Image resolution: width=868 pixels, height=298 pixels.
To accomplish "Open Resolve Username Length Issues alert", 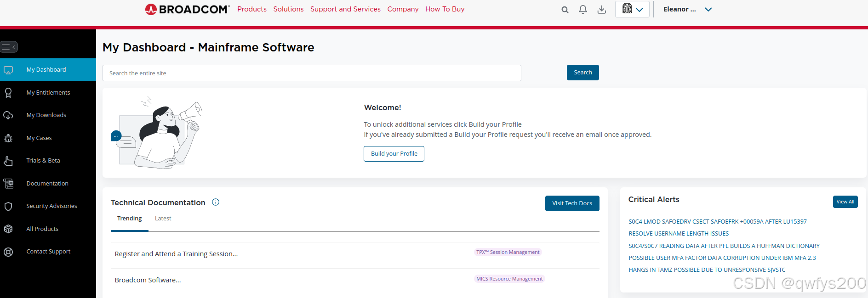I will point(679,234).
